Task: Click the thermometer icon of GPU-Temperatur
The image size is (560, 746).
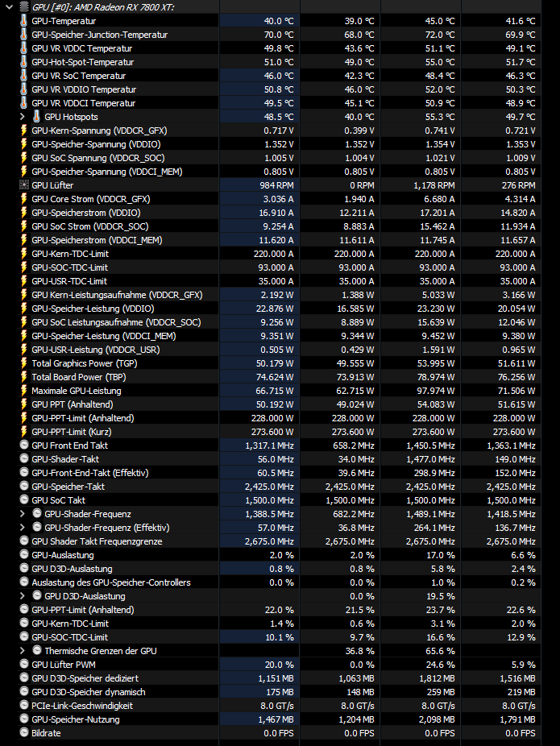Action: tap(24, 21)
